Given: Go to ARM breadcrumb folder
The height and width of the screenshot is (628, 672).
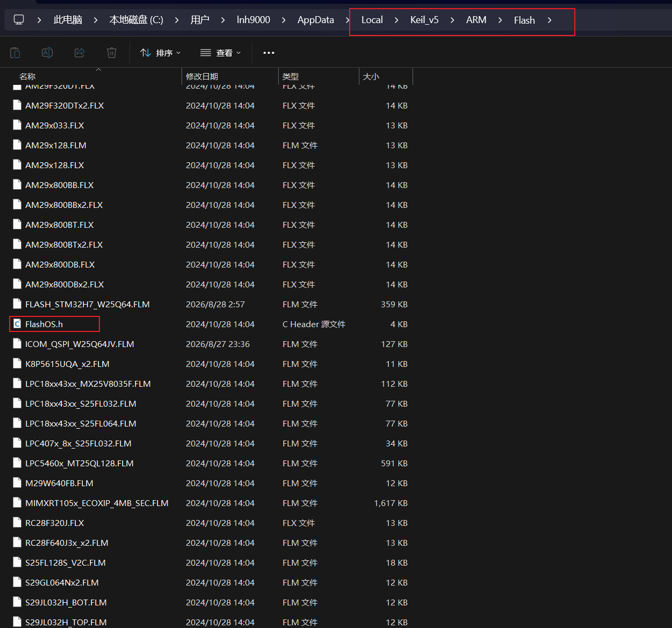Looking at the screenshot, I should point(476,20).
